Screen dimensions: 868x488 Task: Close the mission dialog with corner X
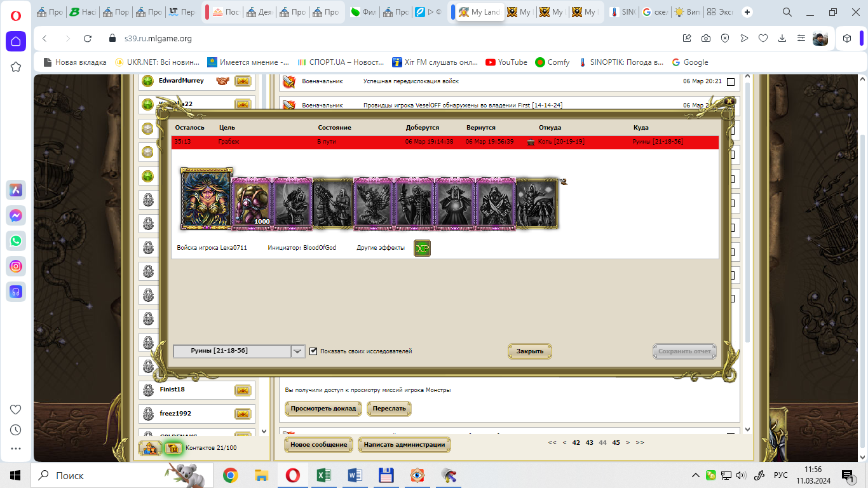coord(729,101)
